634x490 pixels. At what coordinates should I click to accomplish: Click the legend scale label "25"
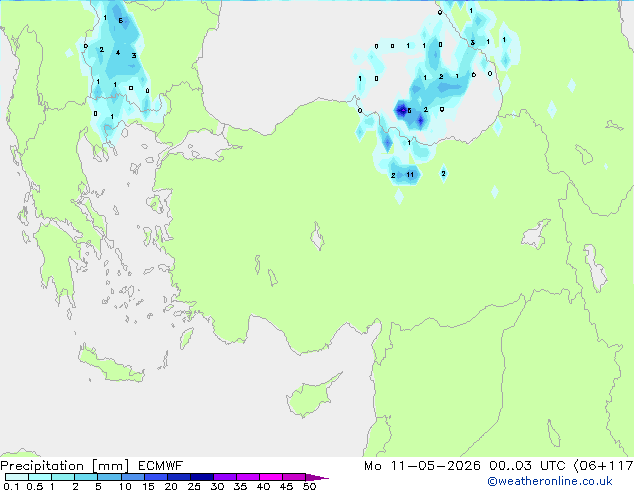[194, 486]
